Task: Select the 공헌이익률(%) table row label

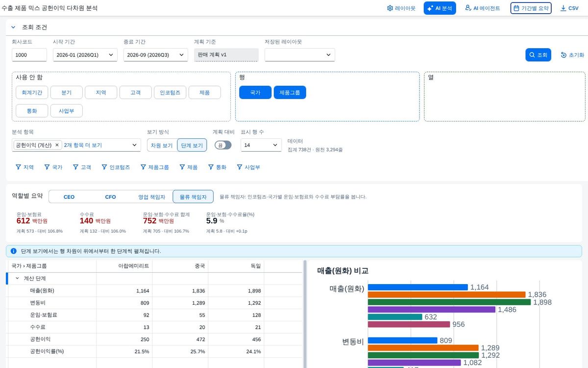Action: (x=47, y=352)
